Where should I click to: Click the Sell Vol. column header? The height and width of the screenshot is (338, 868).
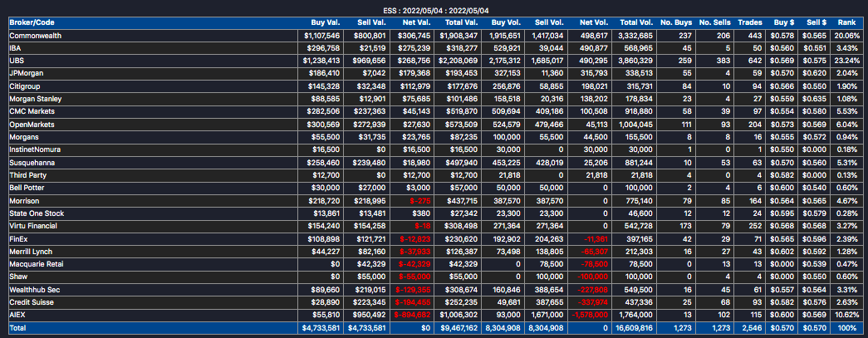coord(550,22)
